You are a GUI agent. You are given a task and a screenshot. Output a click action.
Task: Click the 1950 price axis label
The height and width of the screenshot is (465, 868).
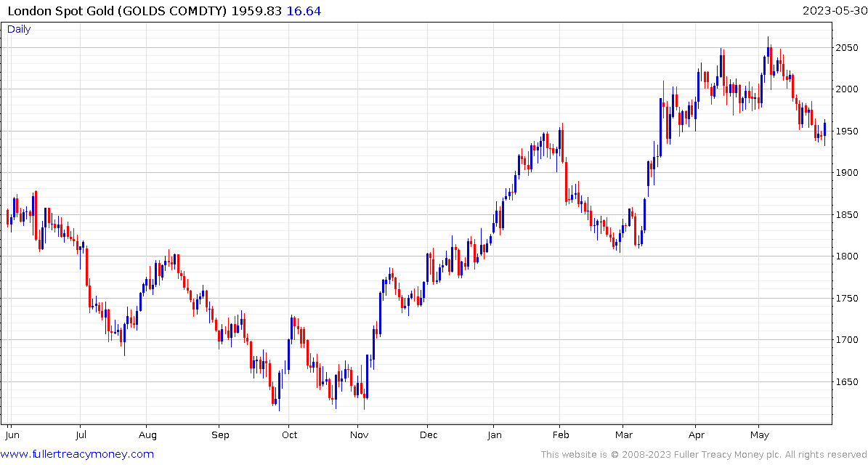tap(848, 132)
